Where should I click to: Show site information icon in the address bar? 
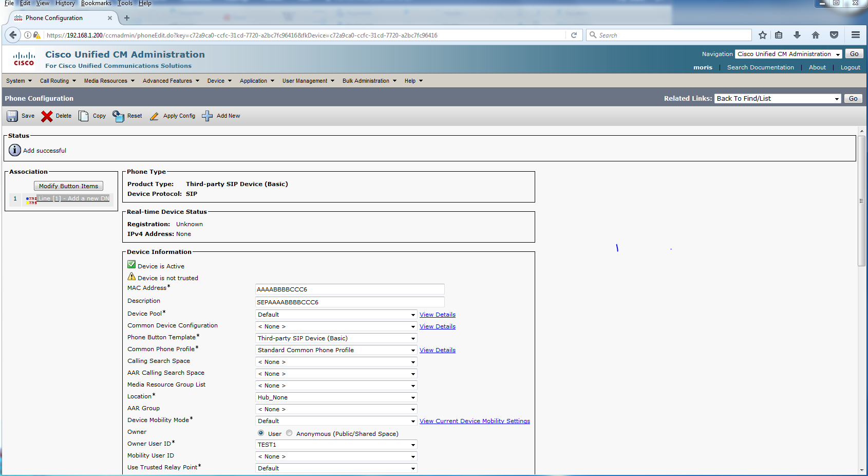28,35
